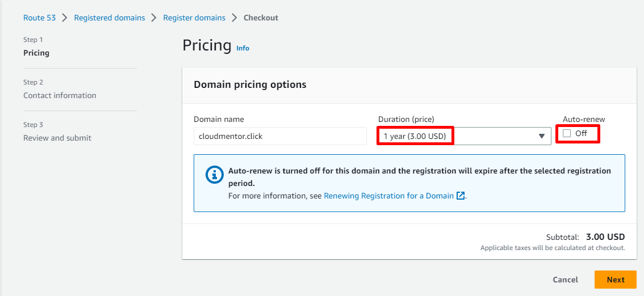The height and width of the screenshot is (296, 644).
Task: Open the Info link beside Pricing
Action: click(x=242, y=48)
